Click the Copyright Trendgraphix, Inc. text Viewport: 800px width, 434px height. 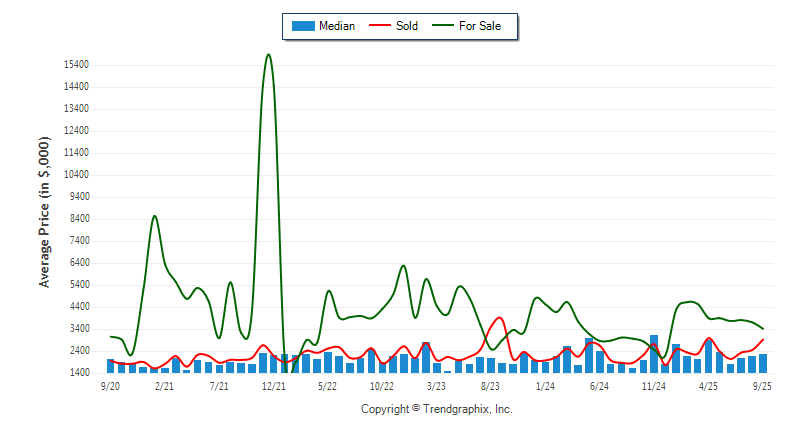[436, 409]
